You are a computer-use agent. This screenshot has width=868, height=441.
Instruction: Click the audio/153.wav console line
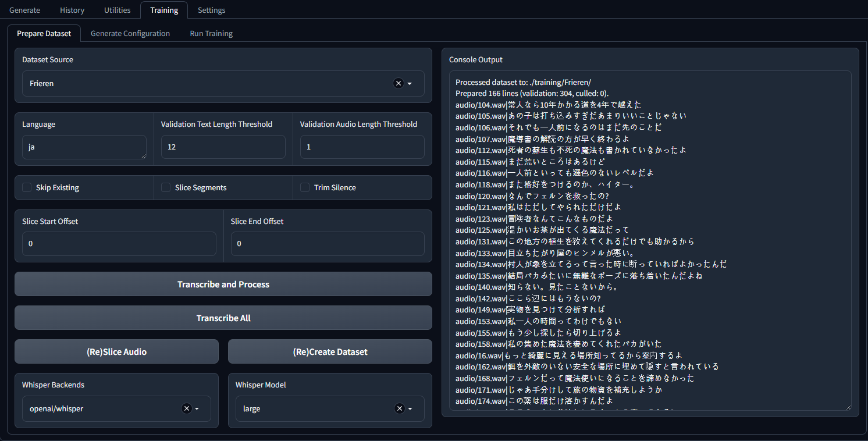tap(538, 321)
